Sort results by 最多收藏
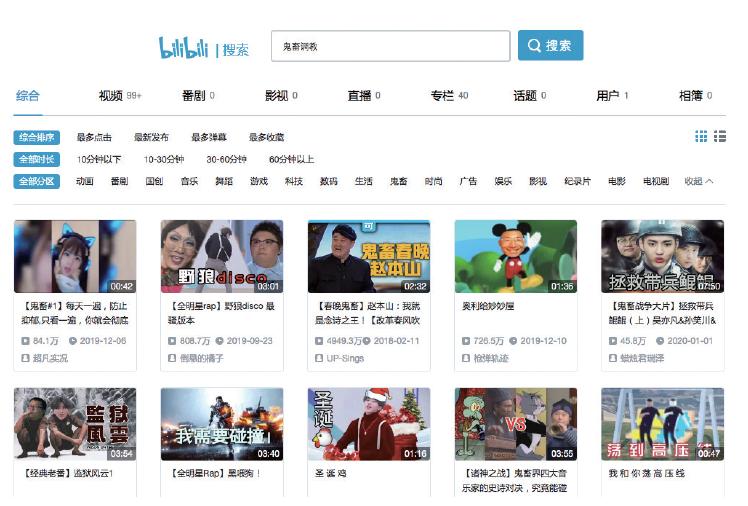The width and height of the screenshot is (748, 506). (x=266, y=137)
